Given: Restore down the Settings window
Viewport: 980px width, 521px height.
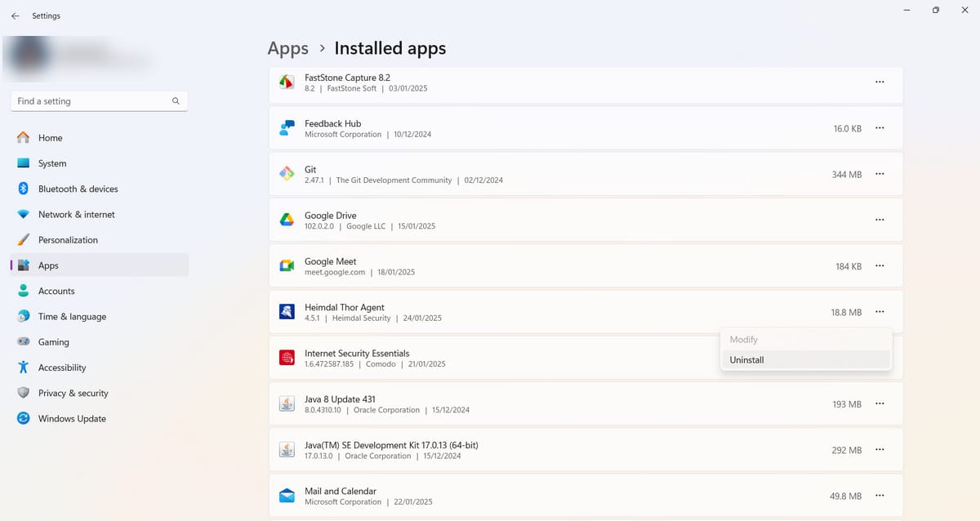Looking at the screenshot, I should pyautogui.click(x=936, y=10).
